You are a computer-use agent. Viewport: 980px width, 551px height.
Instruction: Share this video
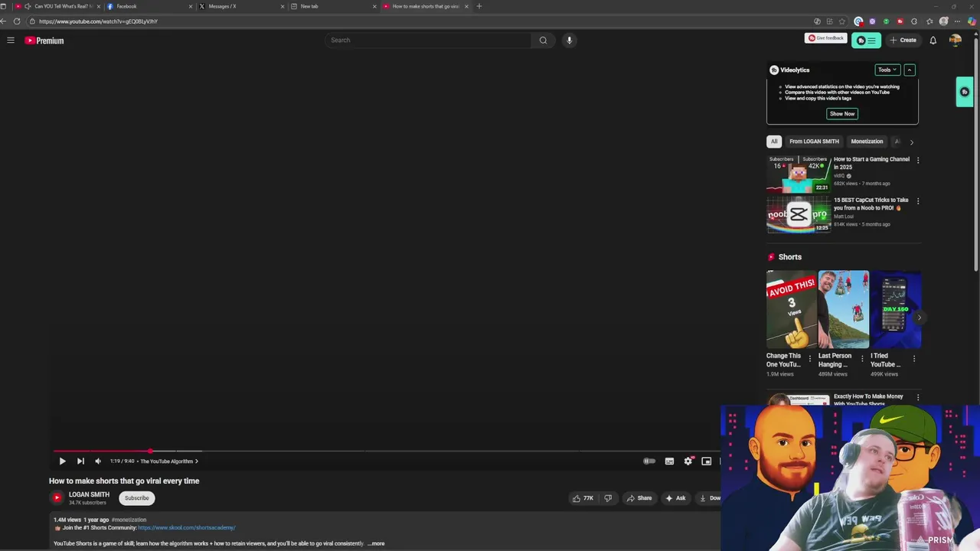(x=639, y=498)
